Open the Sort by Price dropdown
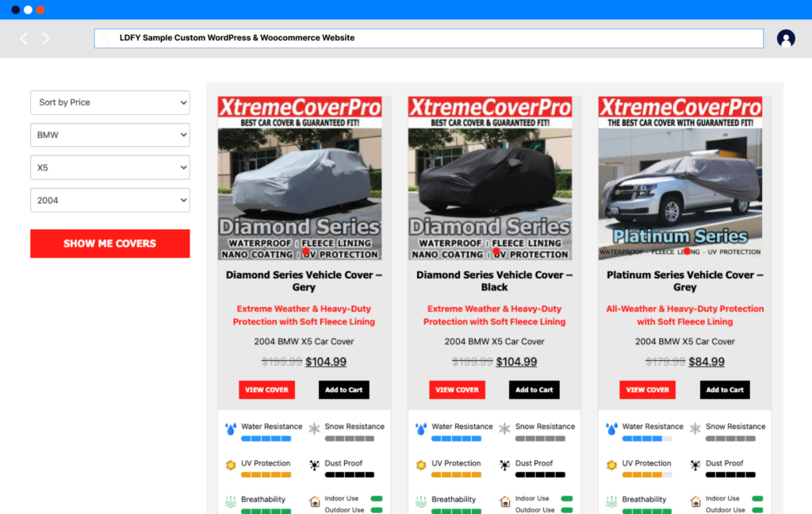This screenshot has height=514, width=812. click(109, 102)
